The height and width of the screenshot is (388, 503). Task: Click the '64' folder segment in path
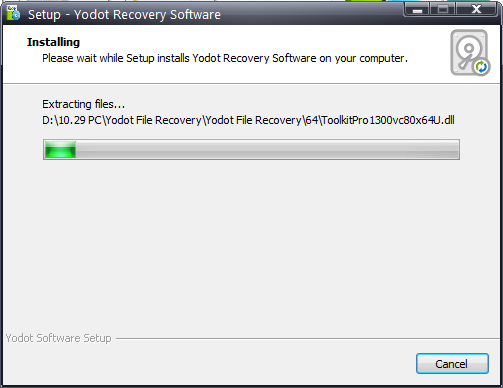(311, 120)
